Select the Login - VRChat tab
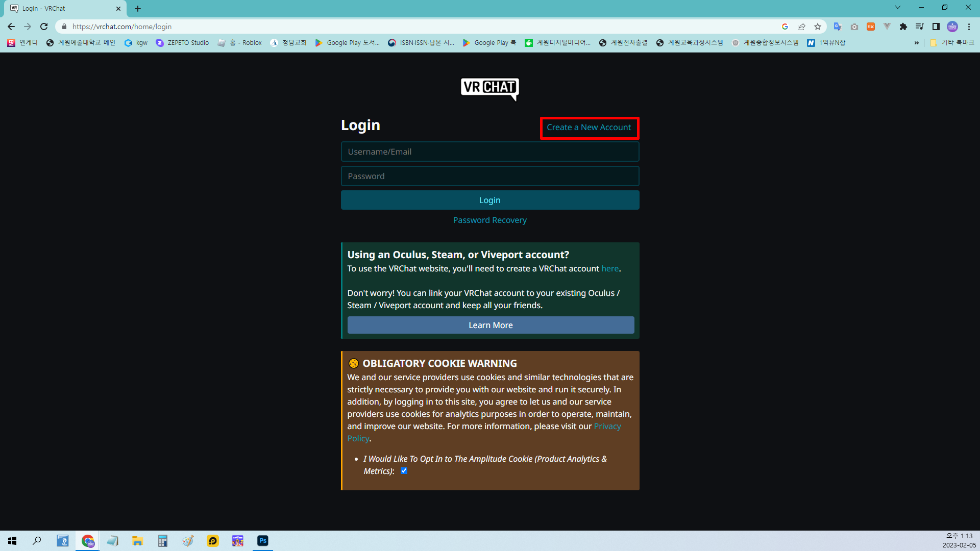Viewport: 980px width, 551px height. [61, 9]
